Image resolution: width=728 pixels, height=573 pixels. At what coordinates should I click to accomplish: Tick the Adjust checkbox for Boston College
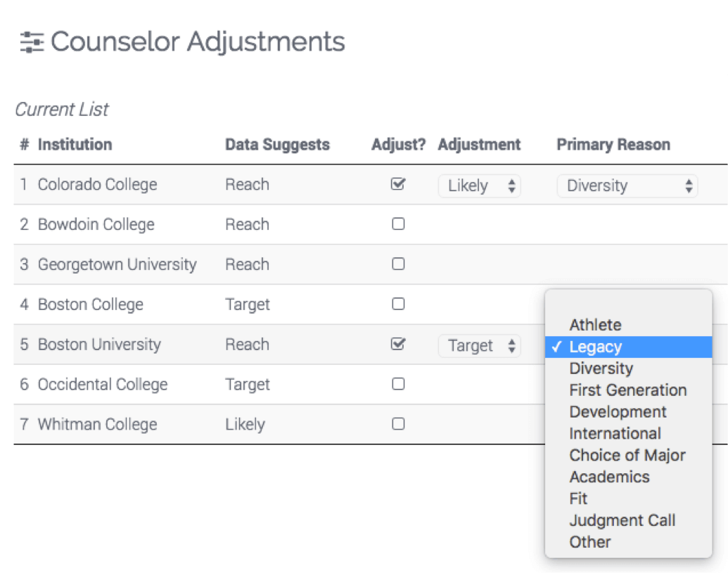(398, 304)
